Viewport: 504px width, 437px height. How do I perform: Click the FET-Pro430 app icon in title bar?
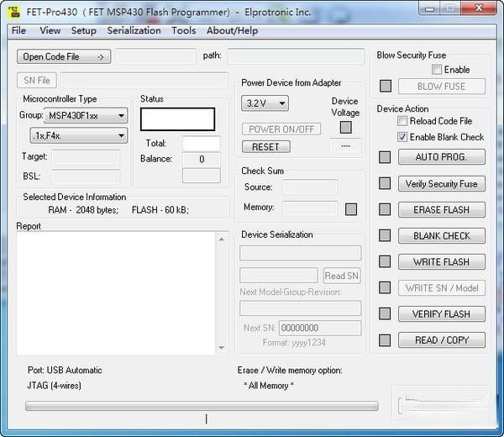point(14,12)
